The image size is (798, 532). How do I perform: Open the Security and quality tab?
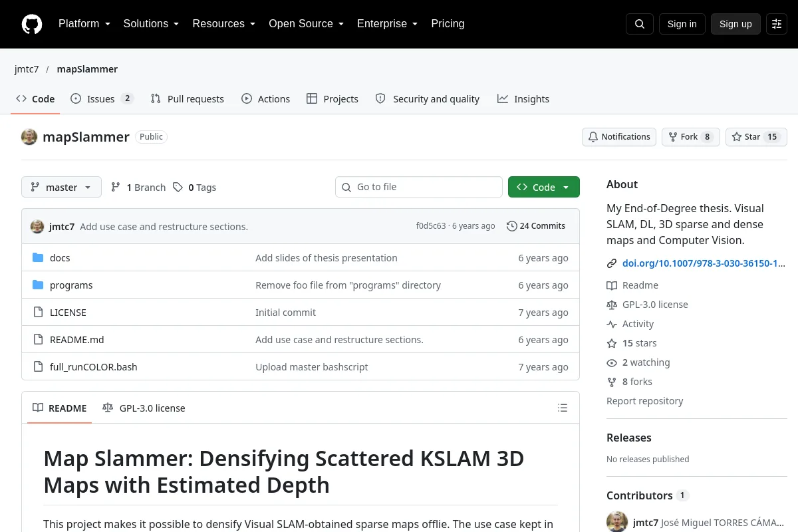point(428,99)
